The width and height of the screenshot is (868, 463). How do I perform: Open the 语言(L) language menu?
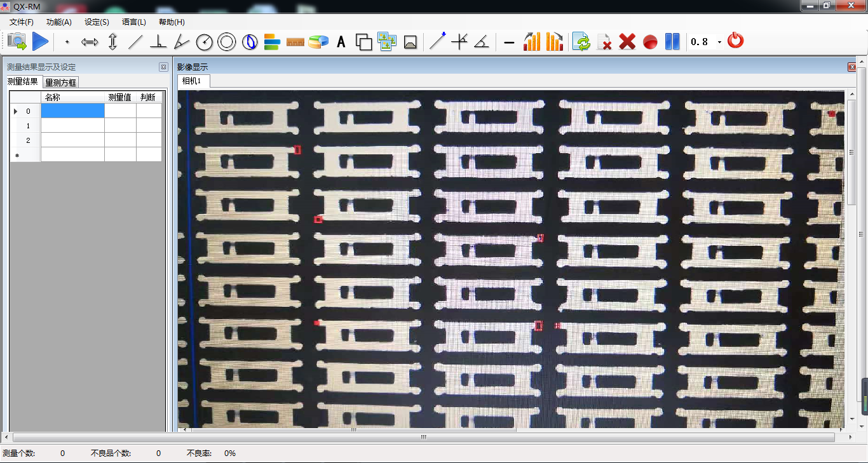134,22
